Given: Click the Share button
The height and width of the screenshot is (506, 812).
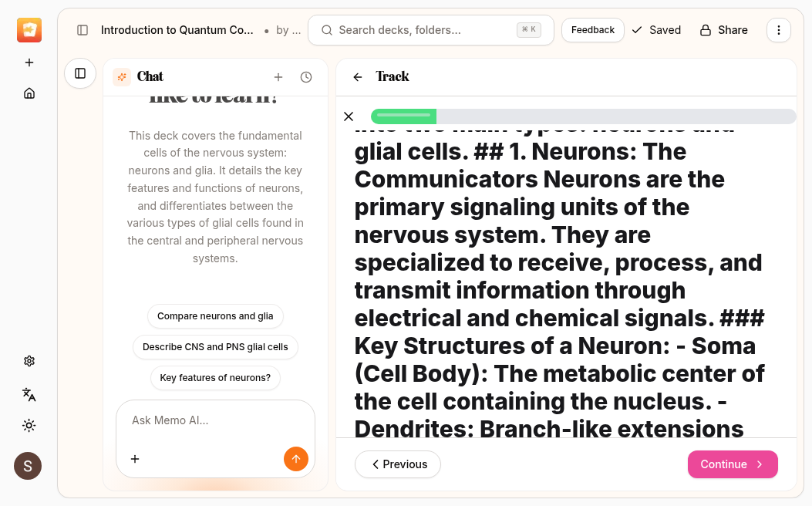Looking at the screenshot, I should point(723,30).
